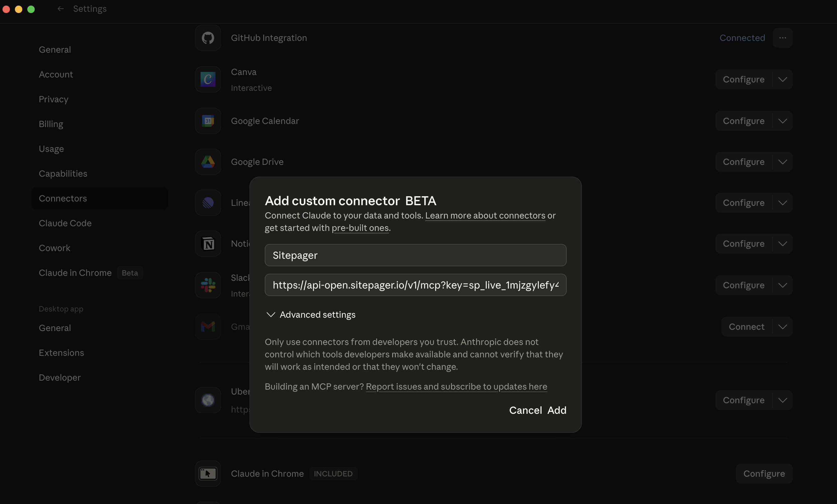Click the Interactive label under Canva
This screenshot has width=837, height=504.
[251, 88]
